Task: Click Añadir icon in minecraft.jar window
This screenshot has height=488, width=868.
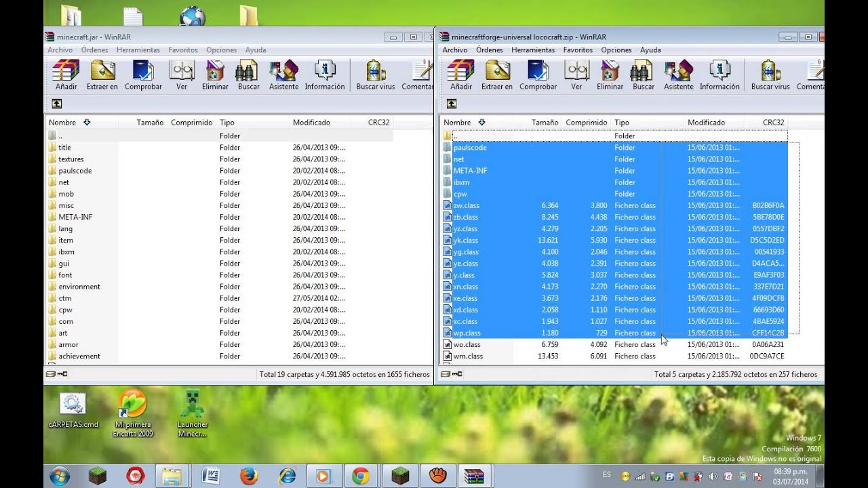Action: click(66, 75)
